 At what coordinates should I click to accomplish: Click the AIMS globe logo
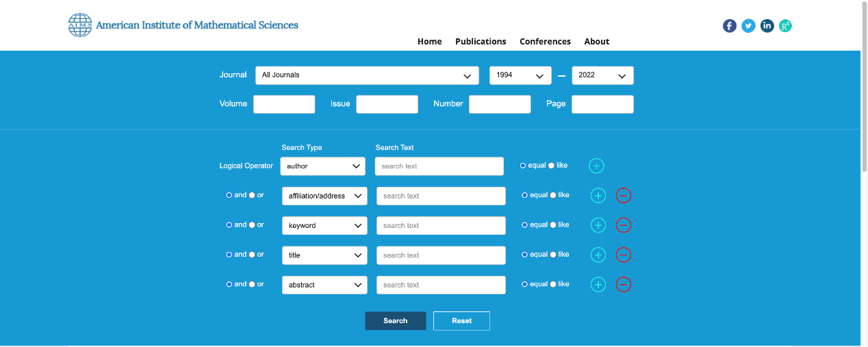coord(80,25)
